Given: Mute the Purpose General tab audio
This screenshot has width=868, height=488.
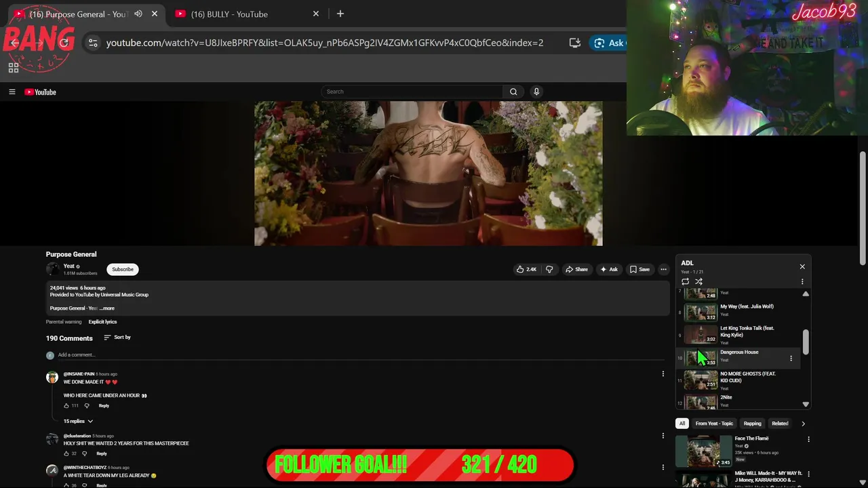Looking at the screenshot, I should 138,14.
